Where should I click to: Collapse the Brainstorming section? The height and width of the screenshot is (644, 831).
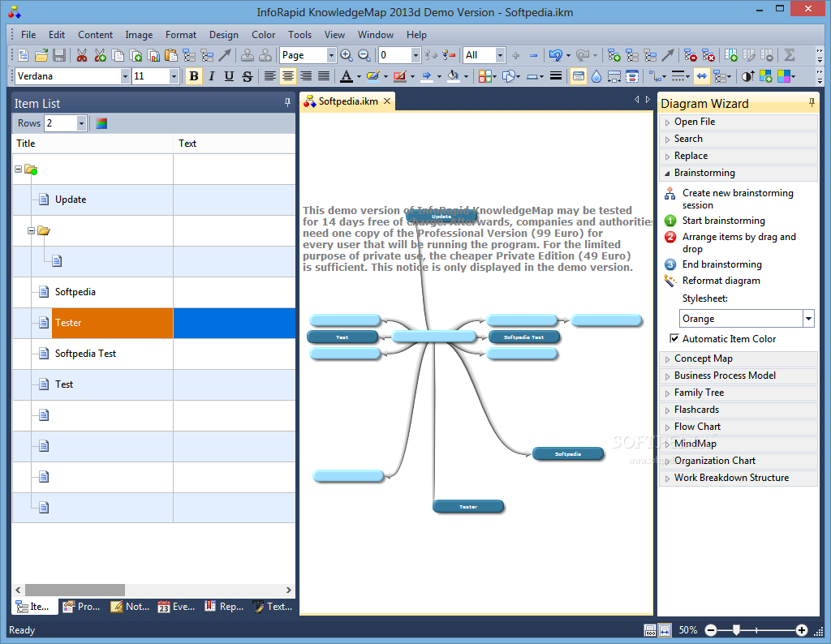738,173
